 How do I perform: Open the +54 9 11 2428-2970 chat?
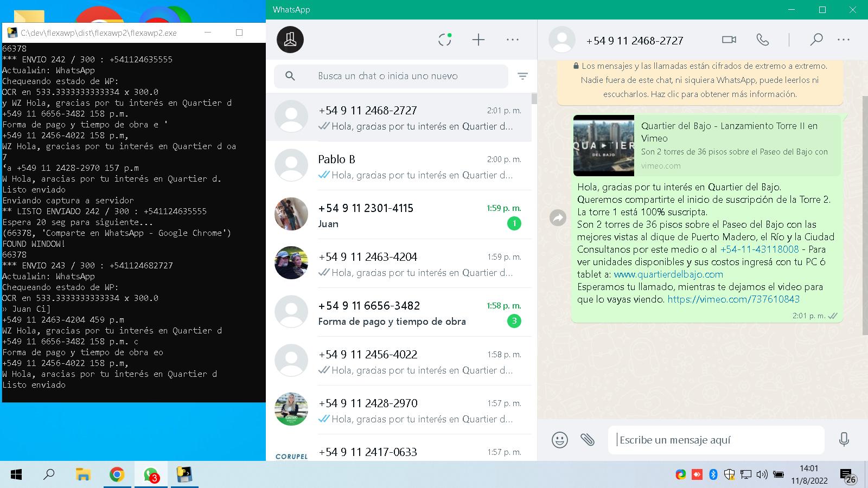pyautogui.click(x=399, y=410)
